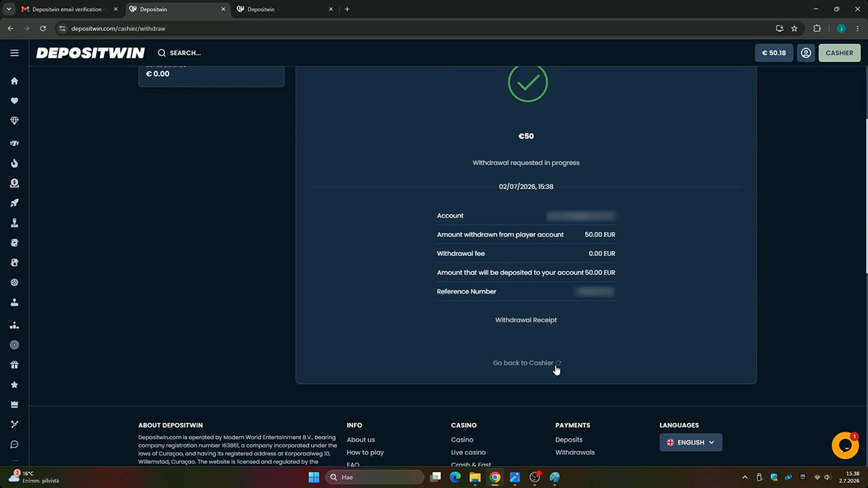Open the browser extensions puzzle icon
The image size is (868, 488).
[x=817, y=28]
